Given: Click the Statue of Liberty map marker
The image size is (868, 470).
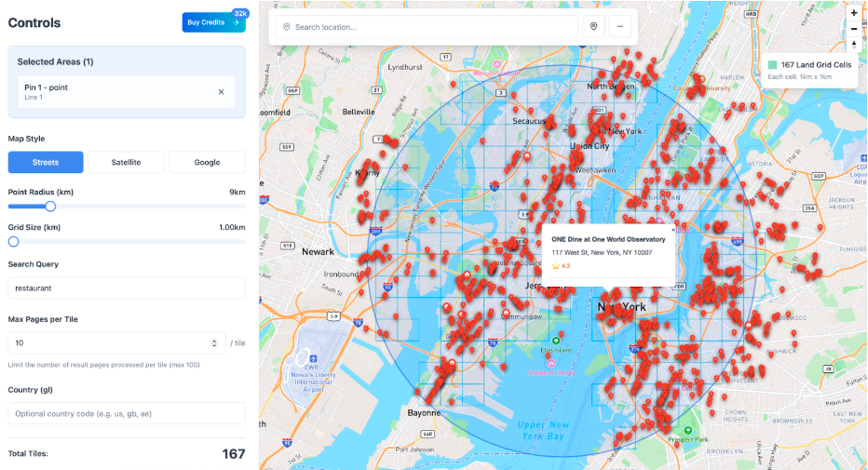Looking at the screenshot, I should pos(550,363).
